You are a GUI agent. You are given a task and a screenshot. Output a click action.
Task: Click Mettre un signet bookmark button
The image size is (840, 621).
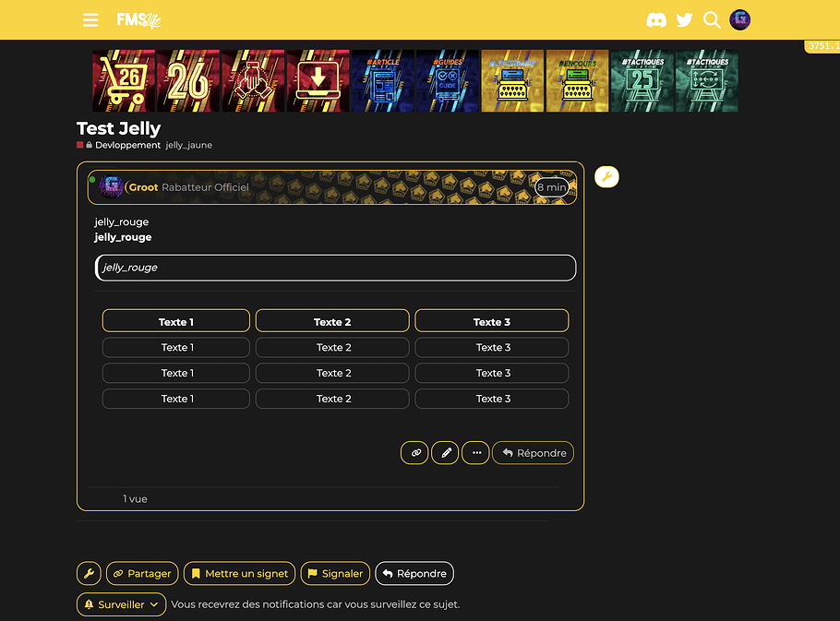point(239,573)
